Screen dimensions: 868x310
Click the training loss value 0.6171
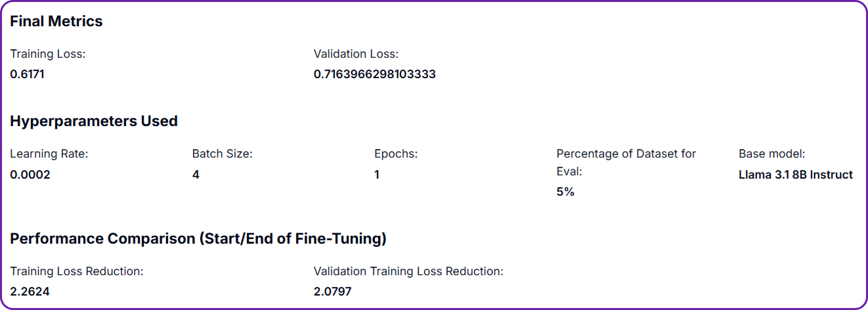27,74
